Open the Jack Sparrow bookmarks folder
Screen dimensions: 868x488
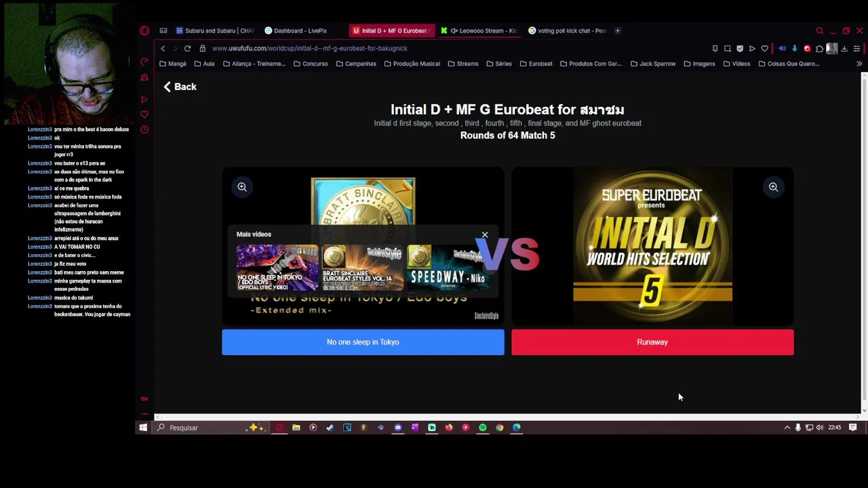tap(653, 64)
